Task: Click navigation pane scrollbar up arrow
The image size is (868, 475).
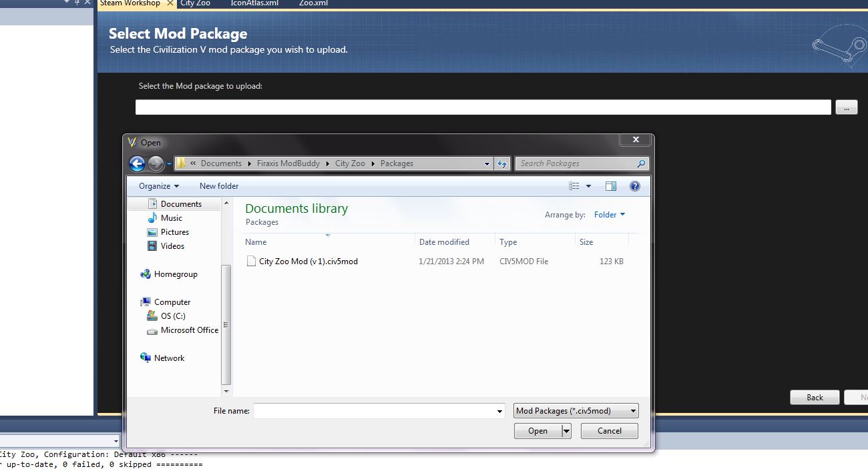Action: click(226, 203)
